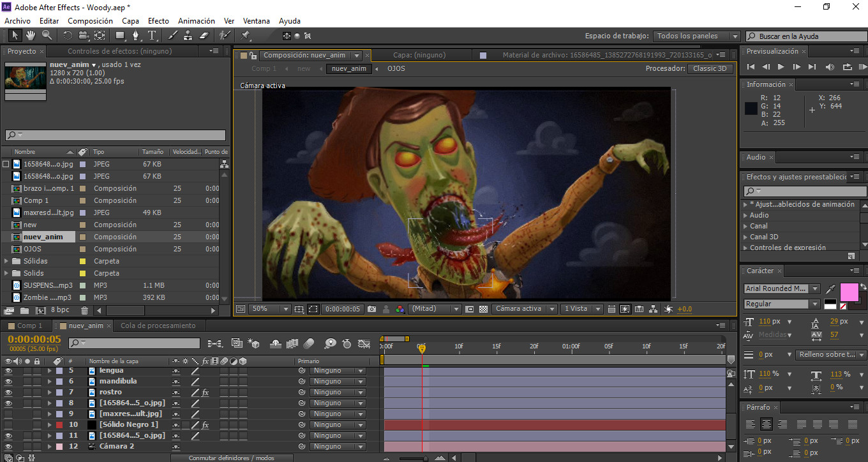Hide the rostro layer
This screenshot has width=868, height=462.
pos(8,392)
